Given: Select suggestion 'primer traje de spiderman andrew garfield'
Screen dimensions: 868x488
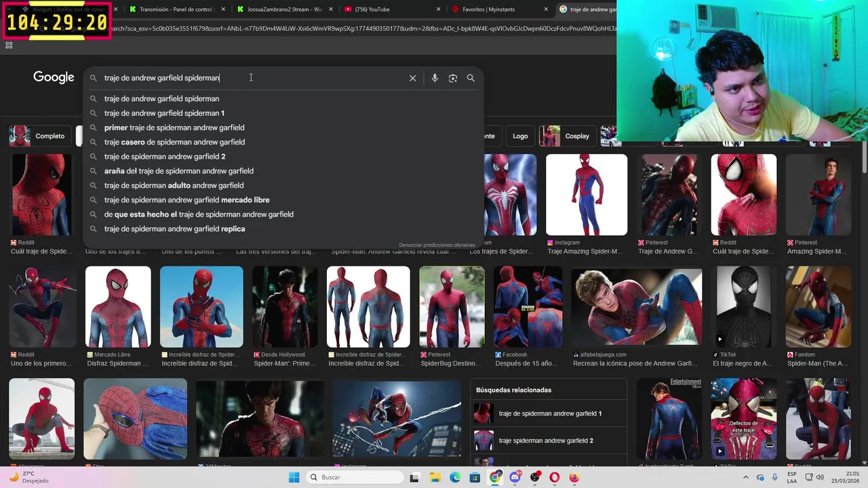Looking at the screenshot, I should 283,127.
